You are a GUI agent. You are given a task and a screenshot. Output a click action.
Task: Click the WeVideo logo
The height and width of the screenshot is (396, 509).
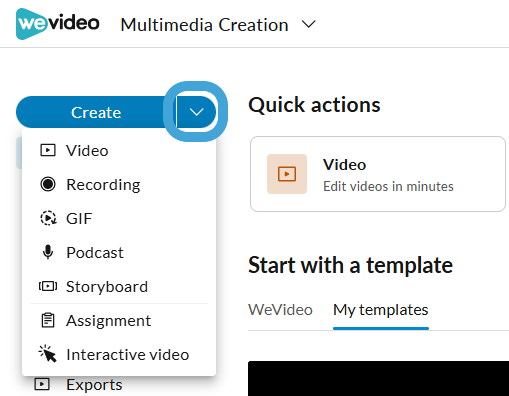click(58, 24)
